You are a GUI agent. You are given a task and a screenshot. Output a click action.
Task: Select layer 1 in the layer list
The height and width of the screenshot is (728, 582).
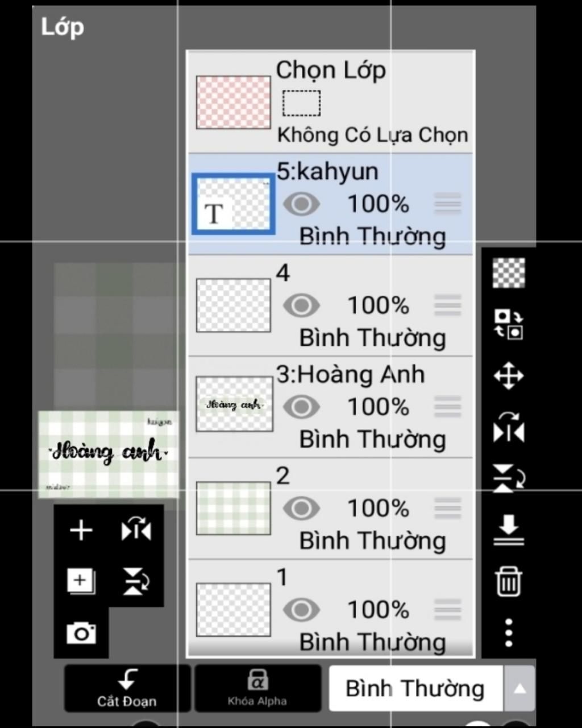330,608
